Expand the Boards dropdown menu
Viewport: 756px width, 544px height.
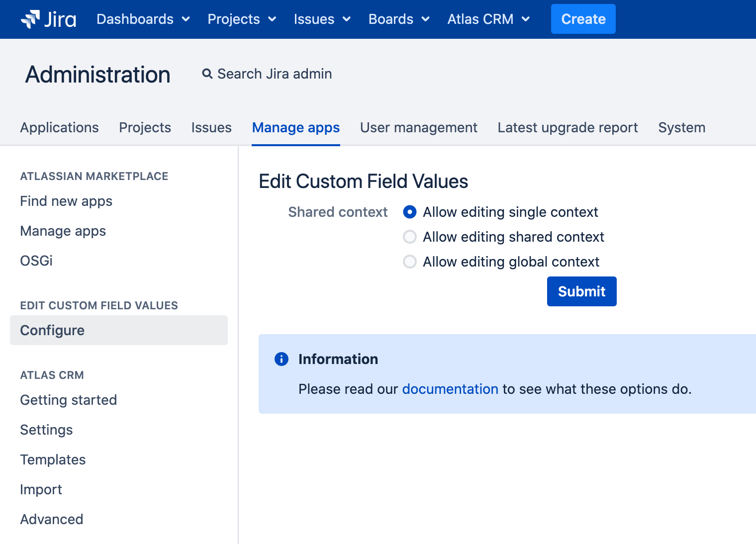pyautogui.click(x=398, y=19)
